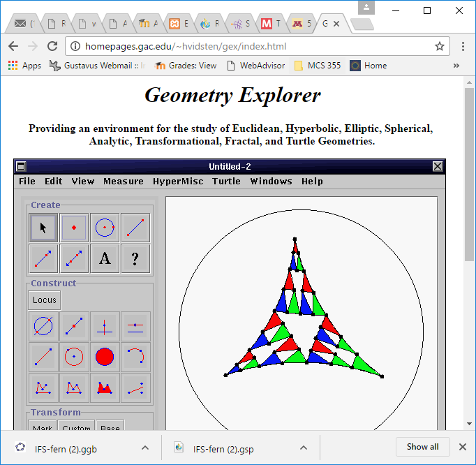Open the Help menu in Geometry Explorer

tap(312, 182)
